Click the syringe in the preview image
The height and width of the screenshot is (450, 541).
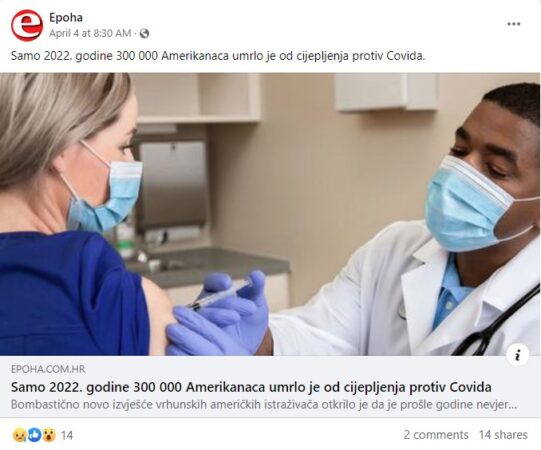(x=221, y=295)
